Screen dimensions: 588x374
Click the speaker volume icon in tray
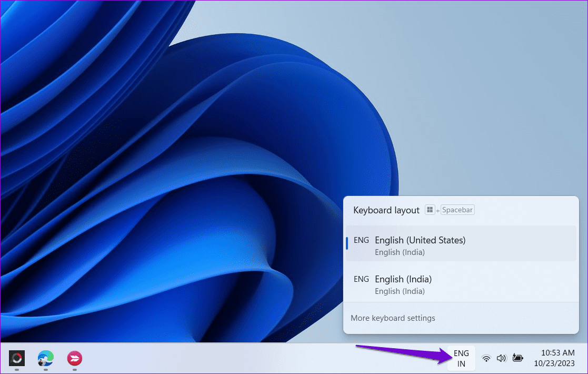pos(501,358)
